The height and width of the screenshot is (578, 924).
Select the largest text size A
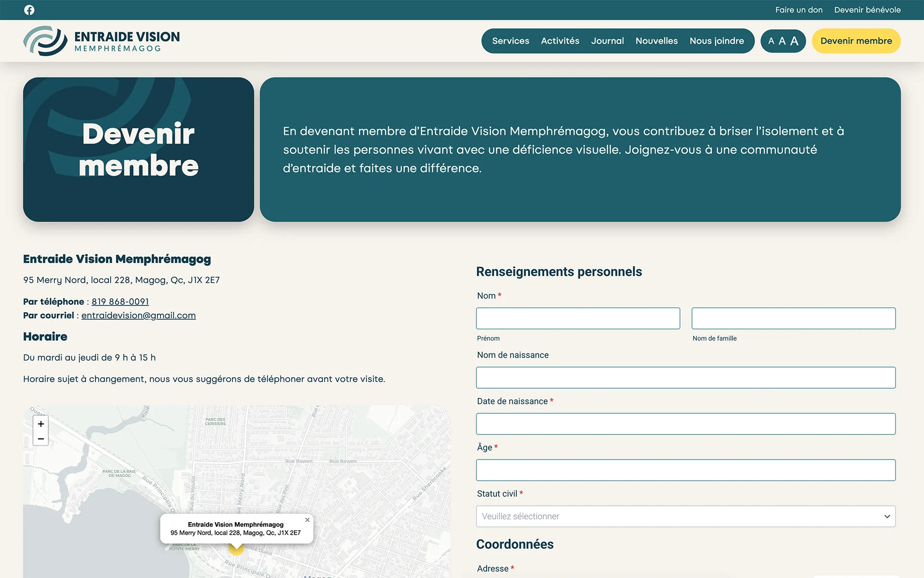click(795, 41)
